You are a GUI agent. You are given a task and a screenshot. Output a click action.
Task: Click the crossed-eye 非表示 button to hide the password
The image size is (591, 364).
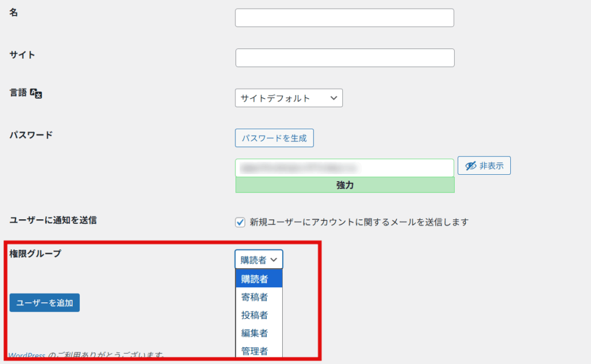tap(484, 166)
